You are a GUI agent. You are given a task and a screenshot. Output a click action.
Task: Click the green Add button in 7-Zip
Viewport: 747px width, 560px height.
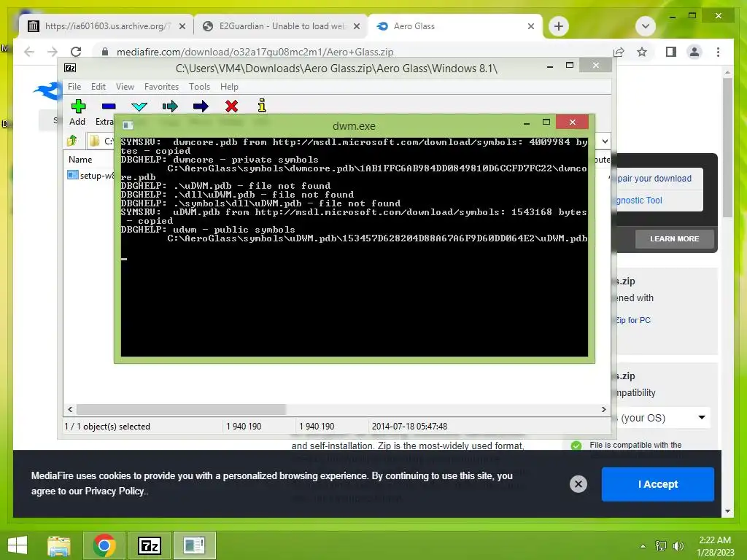(x=78, y=106)
